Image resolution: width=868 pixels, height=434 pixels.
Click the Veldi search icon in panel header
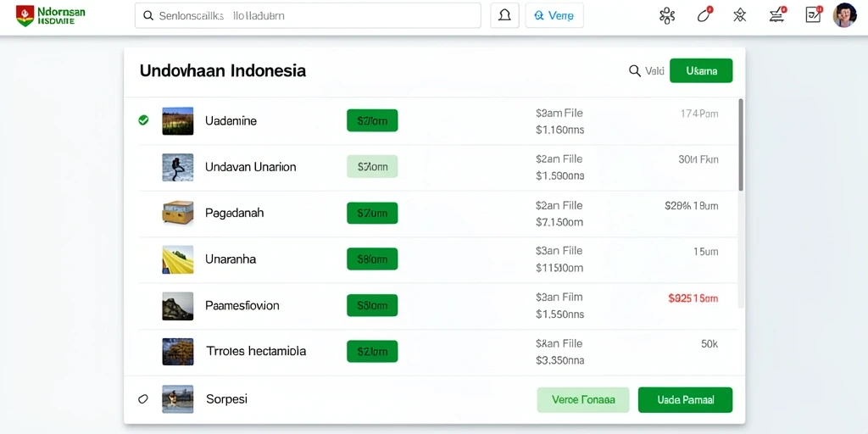(x=635, y=71)
